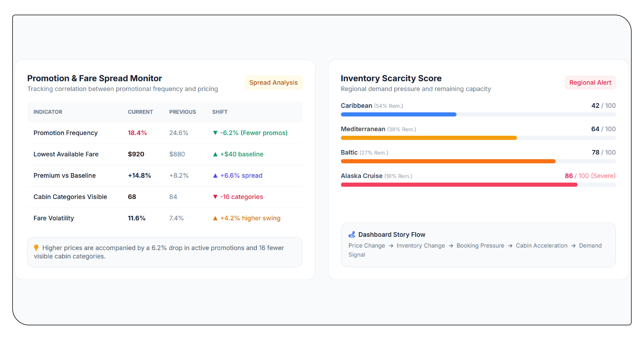Screen dimensions: 644x340
Task: Select the INDICATOR column header
Action: (x=48, y=112)
